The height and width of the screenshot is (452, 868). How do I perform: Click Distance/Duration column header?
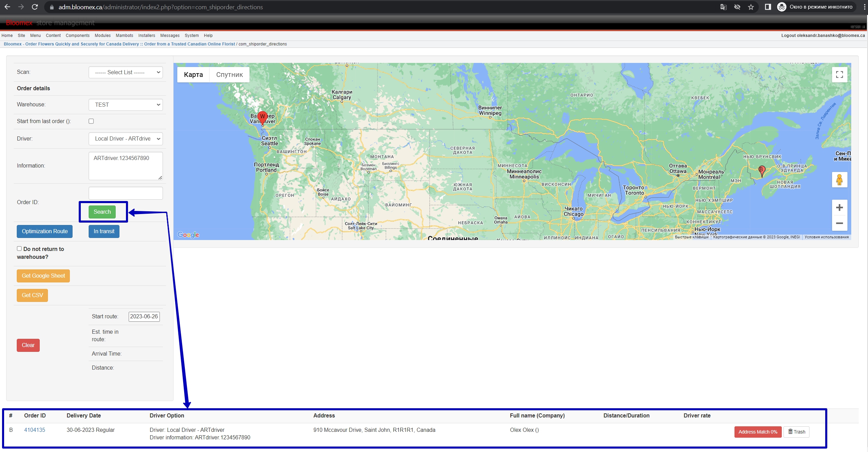[x=626, y=415]
